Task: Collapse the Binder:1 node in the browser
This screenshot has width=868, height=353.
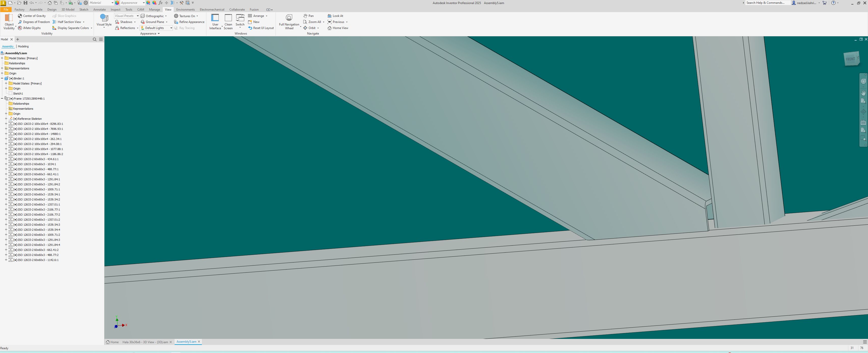Action: point(2,78)
